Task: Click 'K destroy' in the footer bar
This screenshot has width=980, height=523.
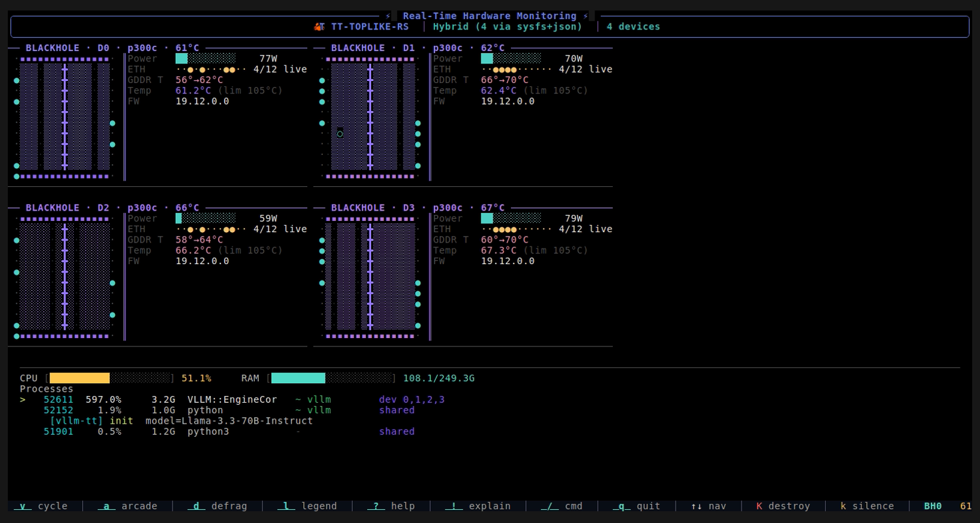Action: click(783, 506)
